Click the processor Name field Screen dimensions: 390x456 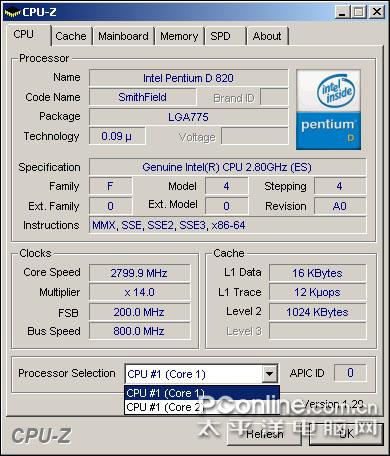pos(189,78)
